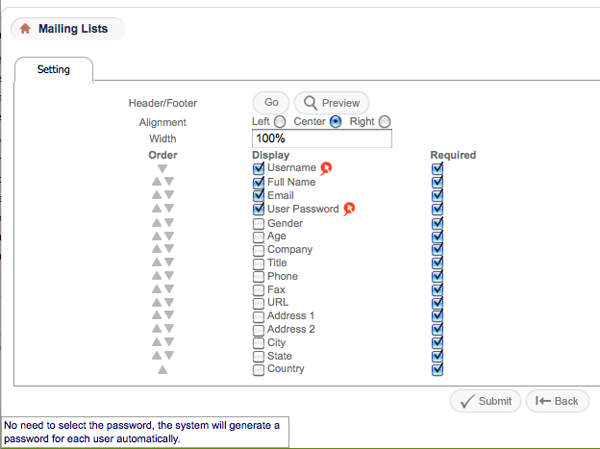Screen dimensions: 600x449
Task: Move Gender down using its down arrow
Action: (x=169, y=223)
